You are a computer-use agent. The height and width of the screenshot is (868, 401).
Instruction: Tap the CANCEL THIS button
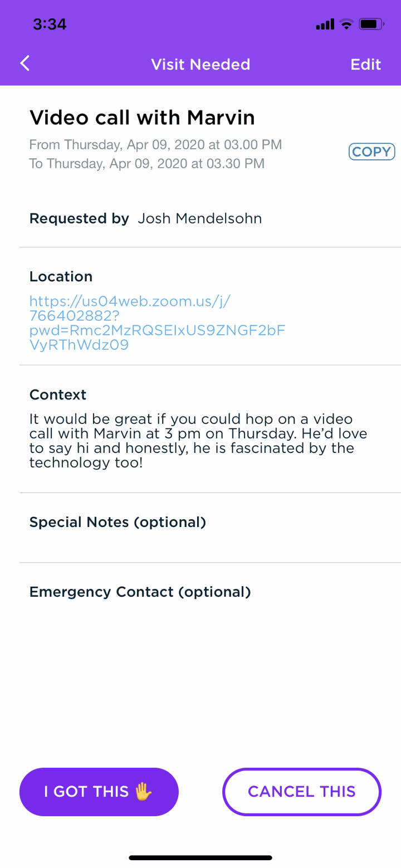[x=302, y=792]
